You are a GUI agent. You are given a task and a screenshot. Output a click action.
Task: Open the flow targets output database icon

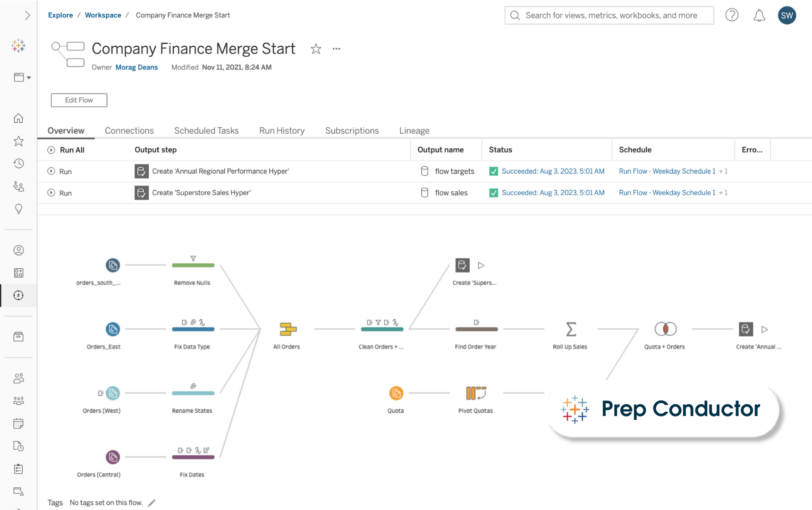424,171
